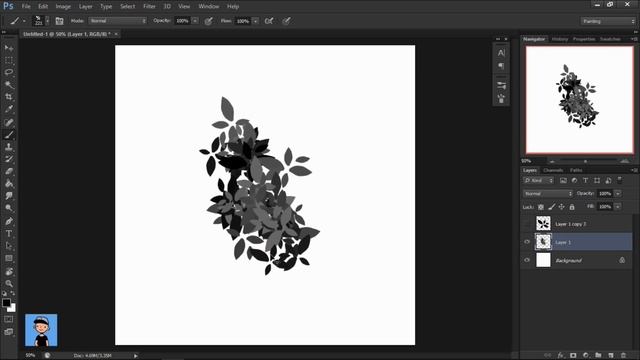
Task: Select the Clone Stamp tool
Action: pos(9,147)
